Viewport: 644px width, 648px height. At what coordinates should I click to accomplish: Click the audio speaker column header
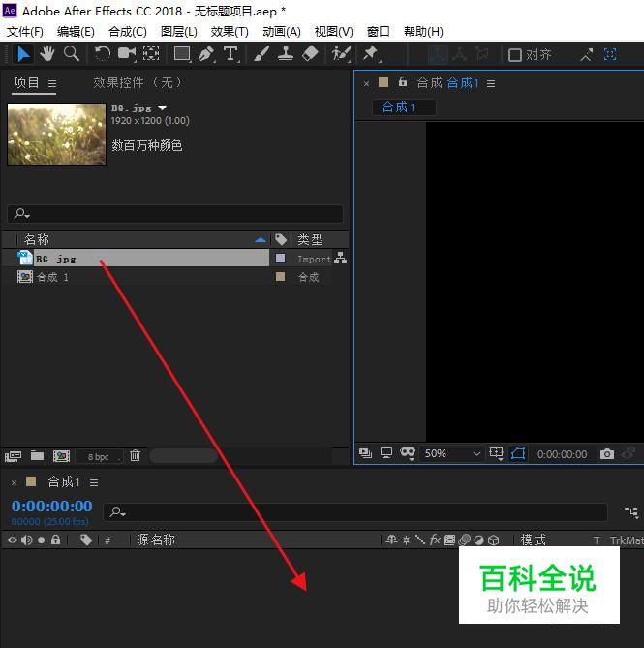coord(27,540)
